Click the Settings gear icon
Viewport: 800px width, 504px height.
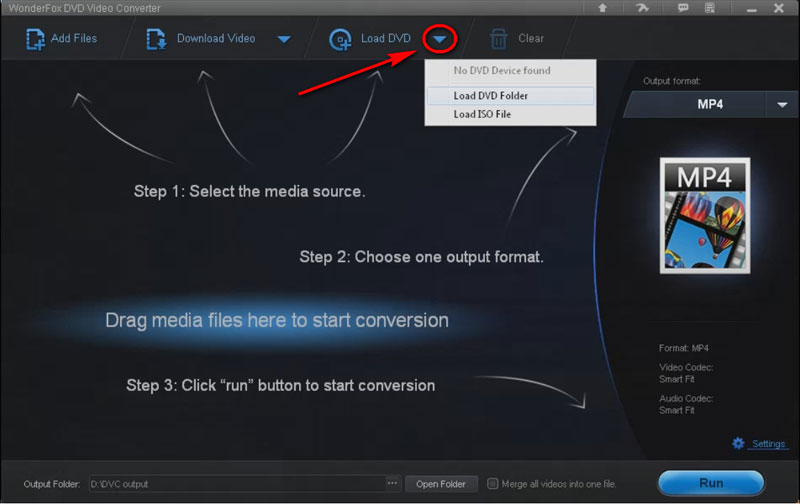[x=738, y=443]
